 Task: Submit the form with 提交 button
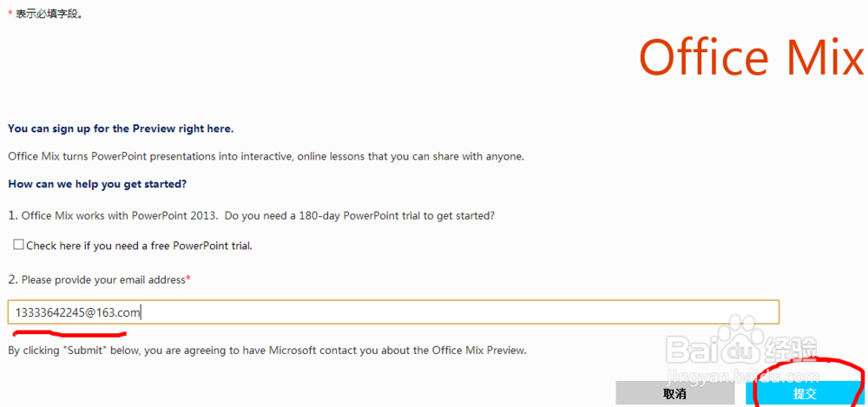pos(805,393)
